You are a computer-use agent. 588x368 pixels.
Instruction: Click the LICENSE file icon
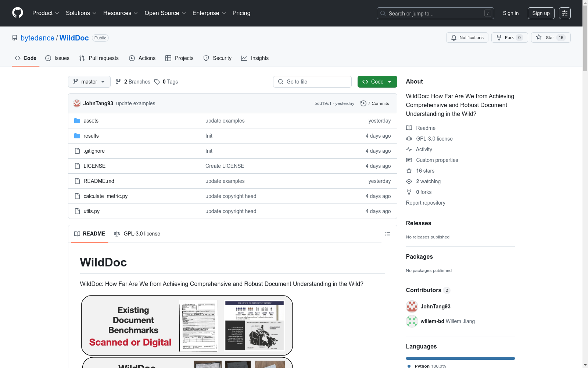tap(77, 166)
